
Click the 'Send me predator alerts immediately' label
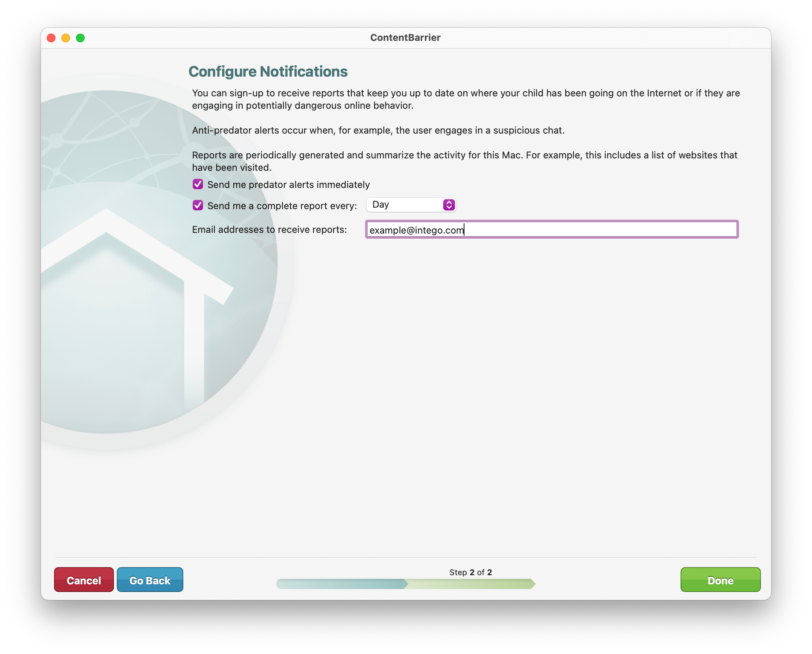coord(288,185)
